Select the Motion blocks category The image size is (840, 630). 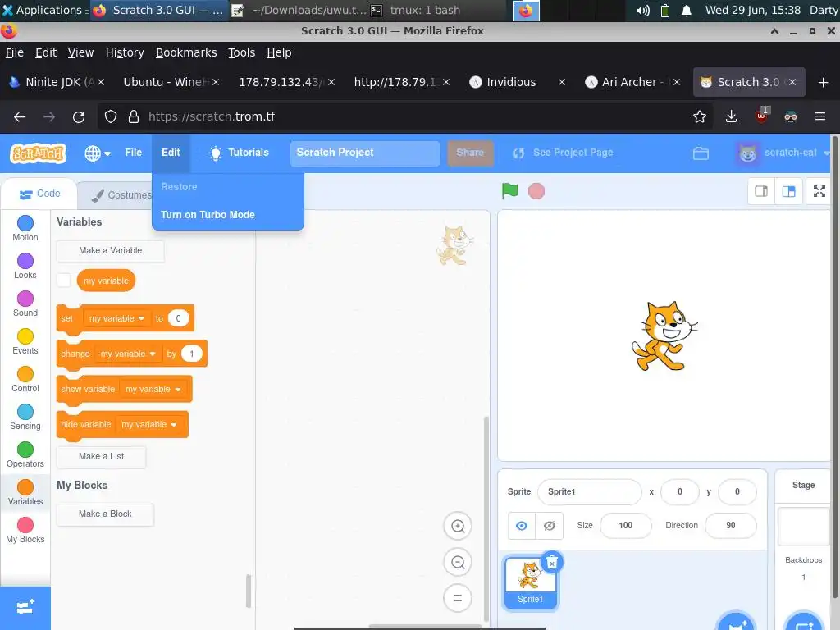coord(25,228)
